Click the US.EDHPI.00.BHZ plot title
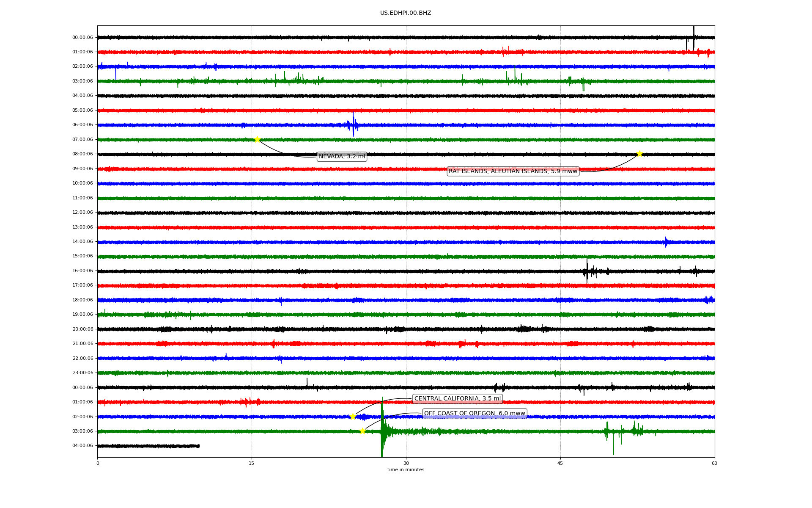 pyautogui.click(x=406, y=13)
